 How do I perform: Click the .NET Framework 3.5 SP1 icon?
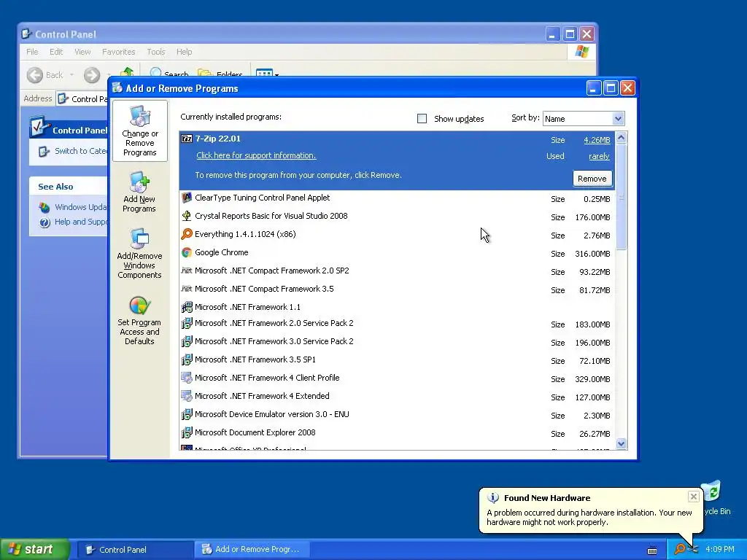(187, 359)
